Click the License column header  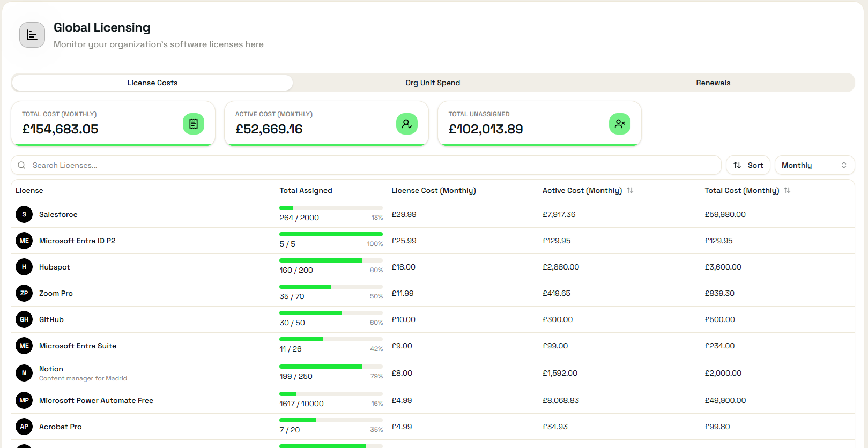click(29, 190)
